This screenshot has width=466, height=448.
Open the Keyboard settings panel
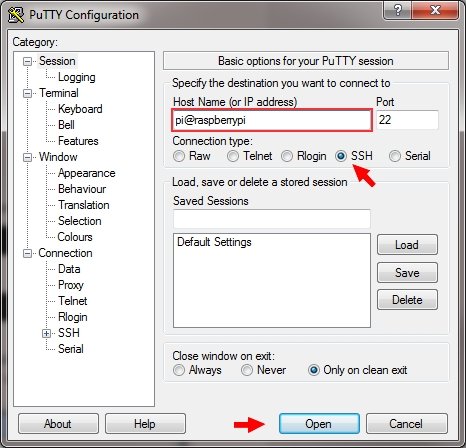[x=80, y=109]
